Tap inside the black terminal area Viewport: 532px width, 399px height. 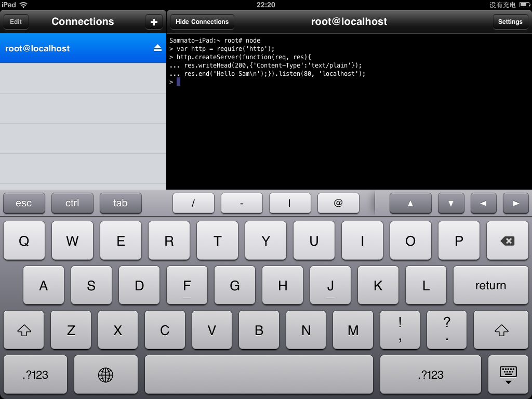click(348, 130)
